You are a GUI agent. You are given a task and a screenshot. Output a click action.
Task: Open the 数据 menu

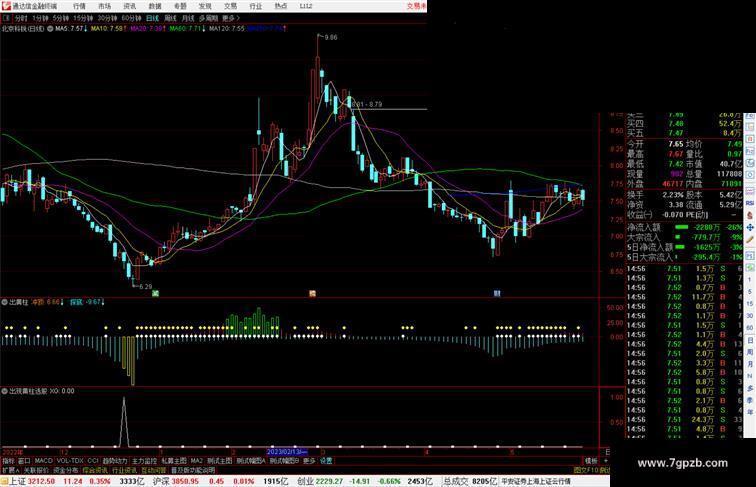(x=155, y=6)
